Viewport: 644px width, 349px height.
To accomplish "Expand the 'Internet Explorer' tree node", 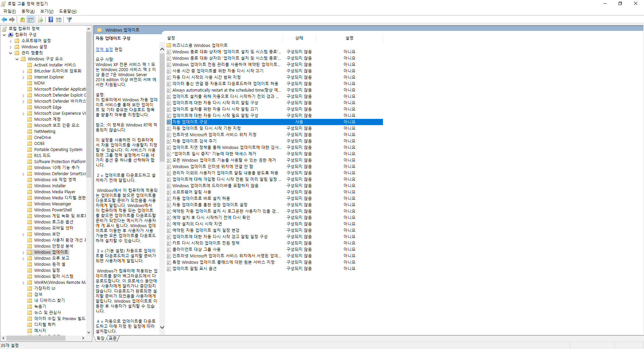I will (23, 77).
